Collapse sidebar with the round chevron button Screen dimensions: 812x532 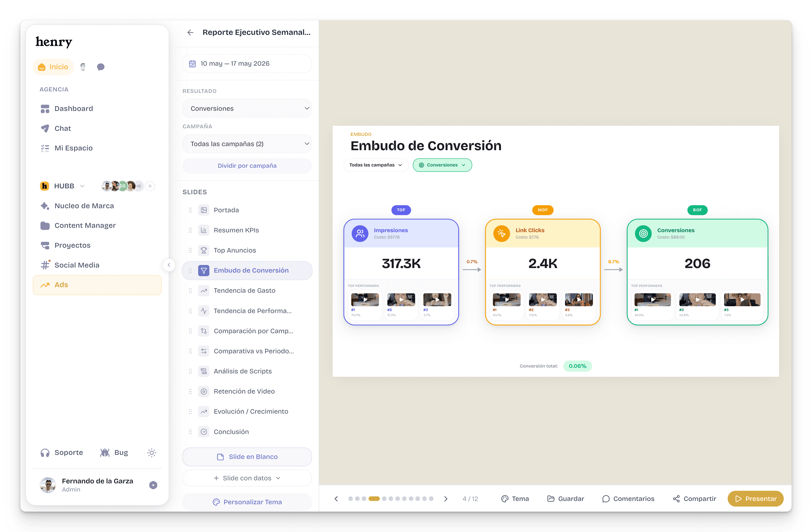[169, 265]
